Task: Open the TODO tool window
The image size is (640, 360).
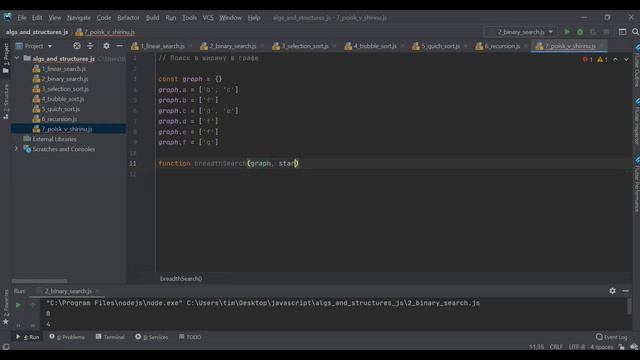Action: (x=190, y=337)
